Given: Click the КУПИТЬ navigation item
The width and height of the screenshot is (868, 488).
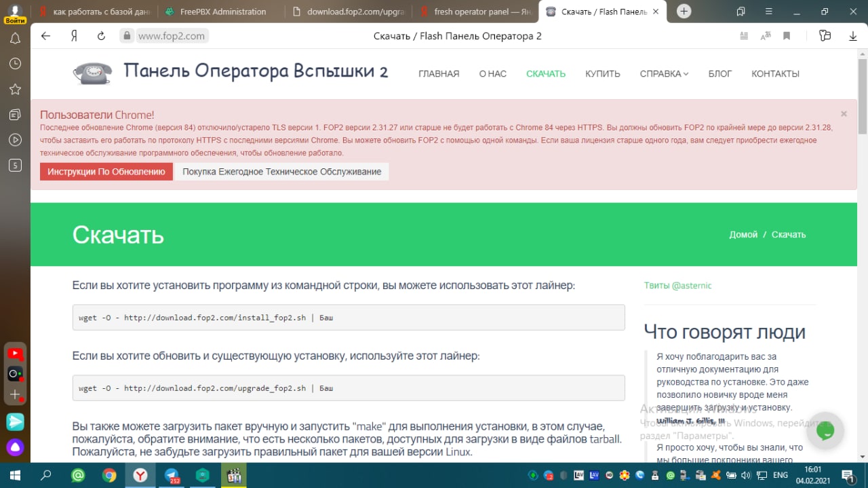Looking at the screenshot, I should pos(603,74).
